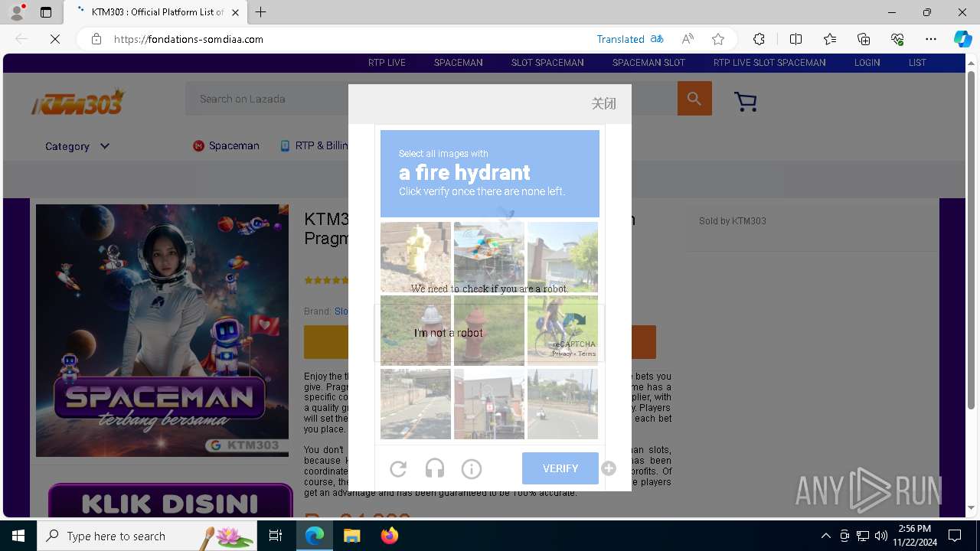Open LOGIN menu item

(867, 63)
